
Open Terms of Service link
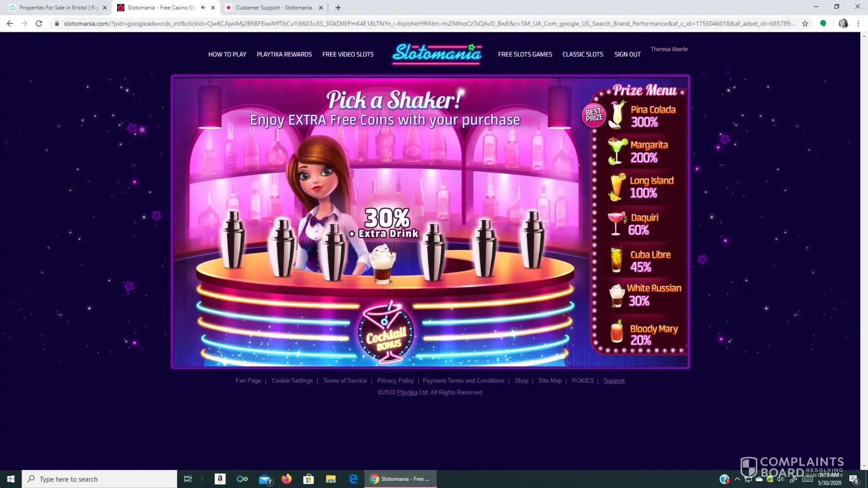point(345,381)
